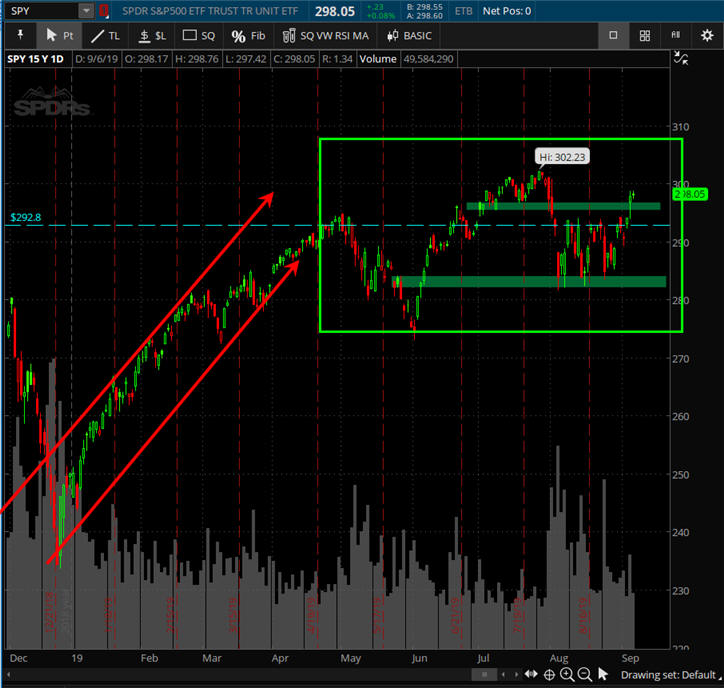724x688 pixels.
Task: Click the zoom in magnifier icon
Action: 567,675
